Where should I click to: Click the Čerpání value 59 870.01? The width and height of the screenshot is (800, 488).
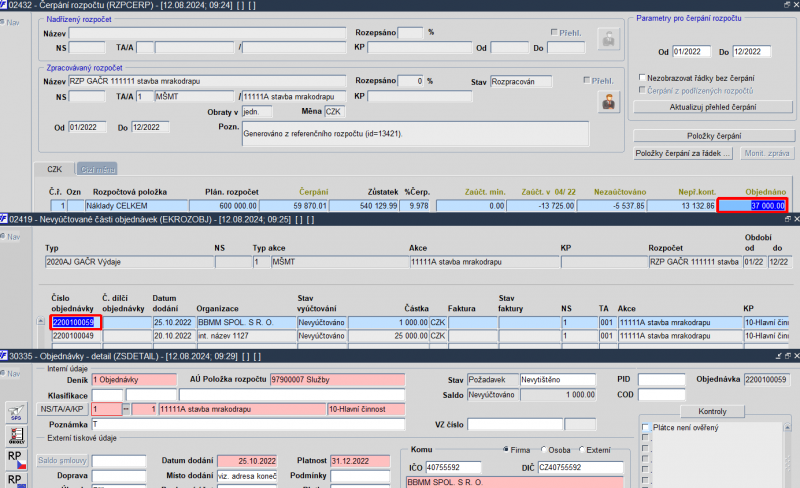294,206
